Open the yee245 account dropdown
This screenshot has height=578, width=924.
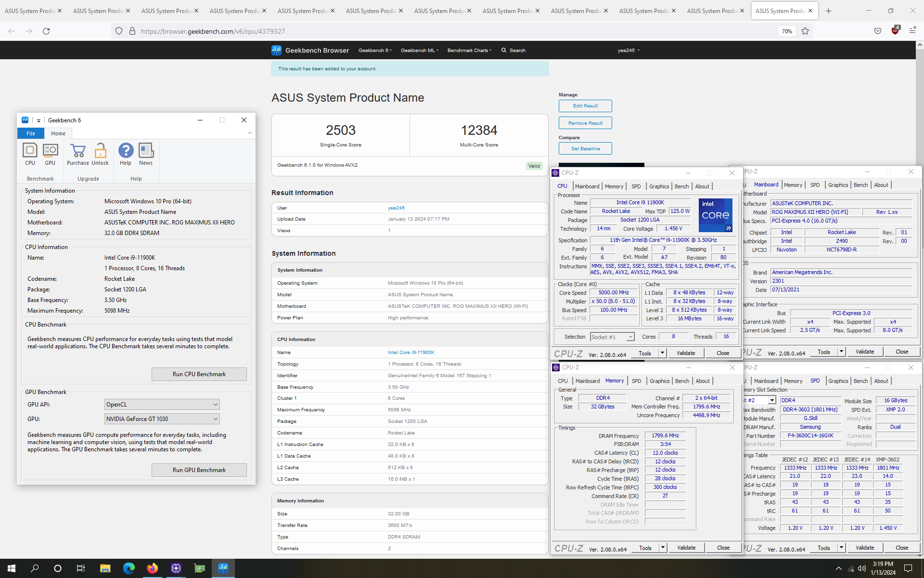pos(629,50)
